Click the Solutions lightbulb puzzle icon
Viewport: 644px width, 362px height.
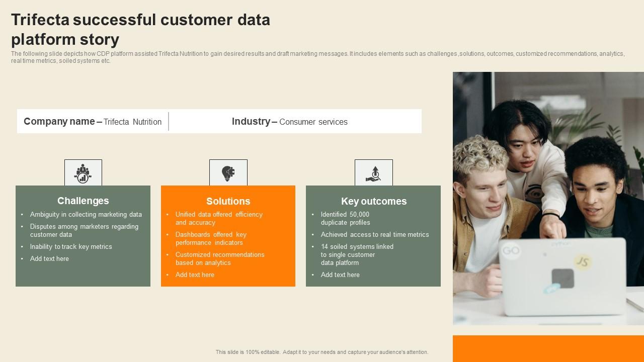[x=228, y=173]
